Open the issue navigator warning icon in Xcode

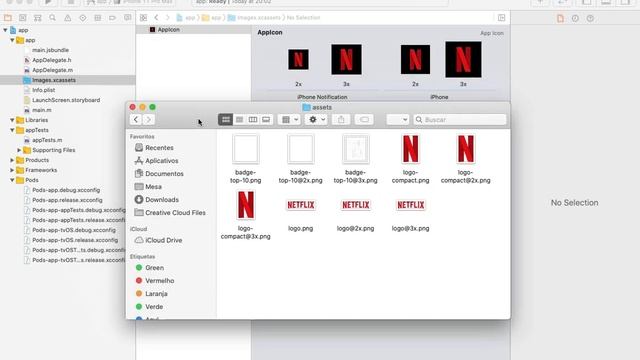pyautogui.click(x=68, y=18)
